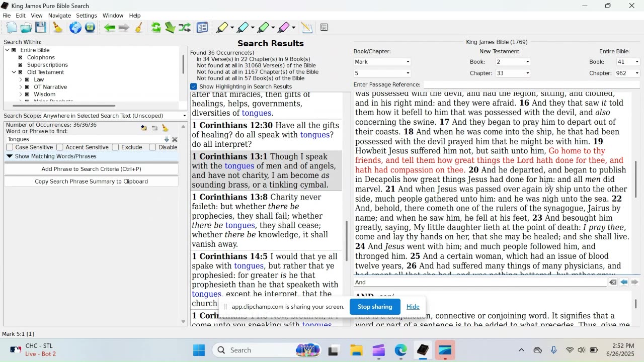Open Windows Start menu
Viewport: 644px width, 362px height.
coord(199,350)
